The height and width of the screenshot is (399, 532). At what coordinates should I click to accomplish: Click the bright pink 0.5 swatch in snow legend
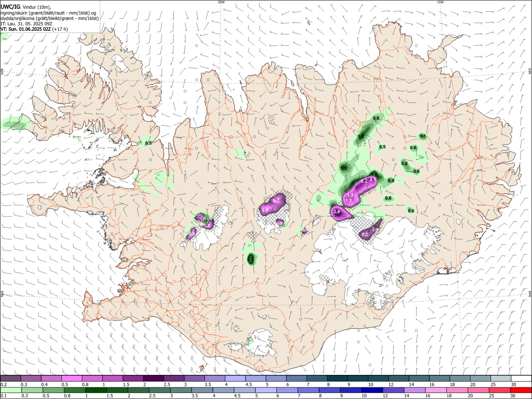tap(72, 378)
